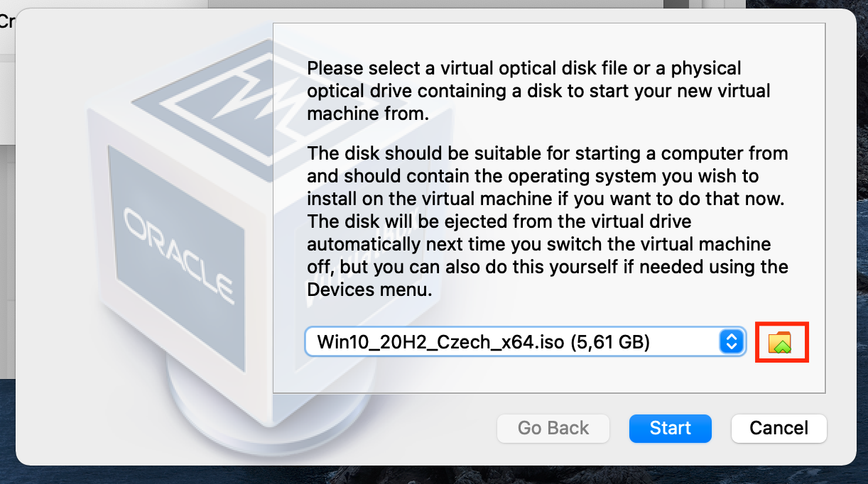Cancel the virtual machine setup
The image size is (868, 484).
pos(779,428)
